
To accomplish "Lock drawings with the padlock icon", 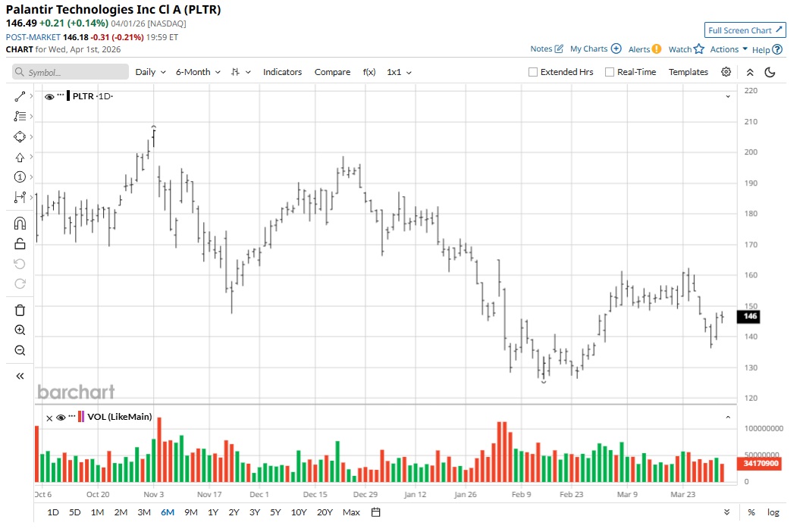I will (x=20, y=243).
